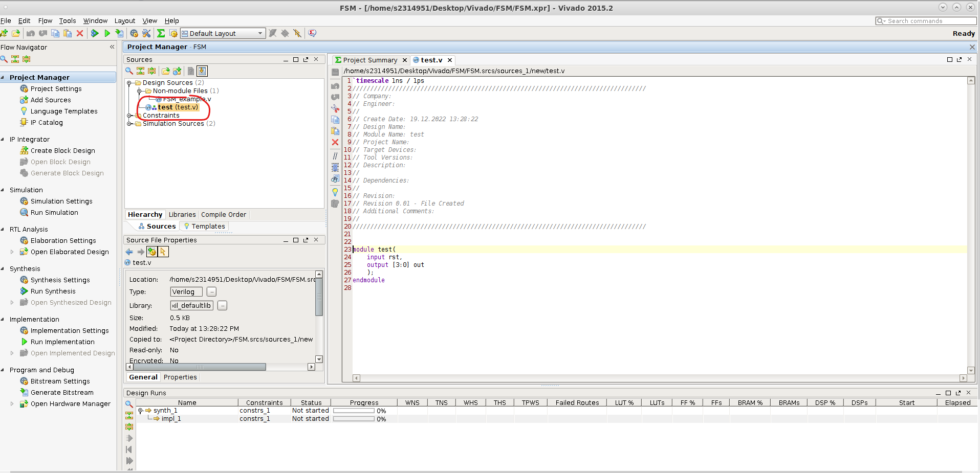Viewport: 980px width, 473px height.
Task: Click back arrow in Source File Properties
Action: click(129, 252)
